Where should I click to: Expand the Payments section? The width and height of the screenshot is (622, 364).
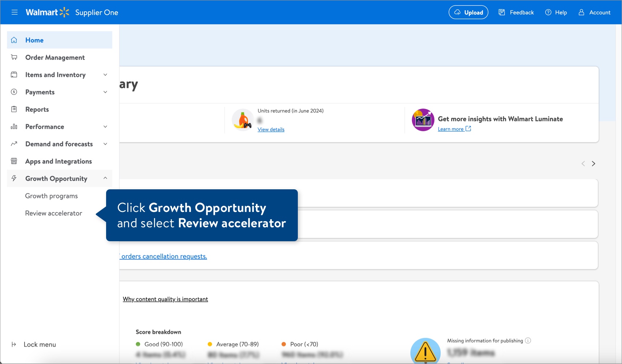tap(105, 92)
